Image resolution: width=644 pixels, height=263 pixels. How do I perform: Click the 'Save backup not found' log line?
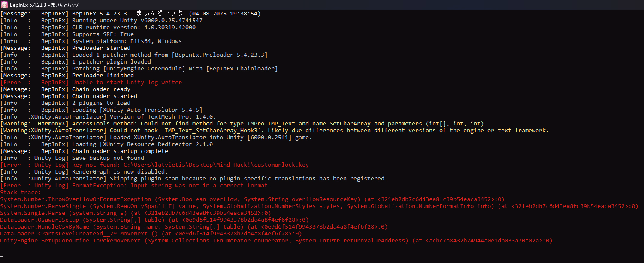108,158
